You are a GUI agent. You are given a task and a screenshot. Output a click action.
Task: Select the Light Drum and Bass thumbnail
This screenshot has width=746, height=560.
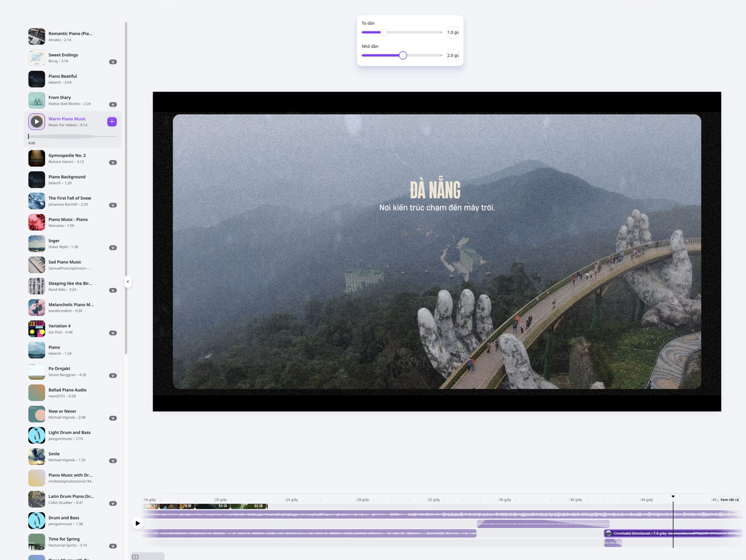tap(37, 435)
